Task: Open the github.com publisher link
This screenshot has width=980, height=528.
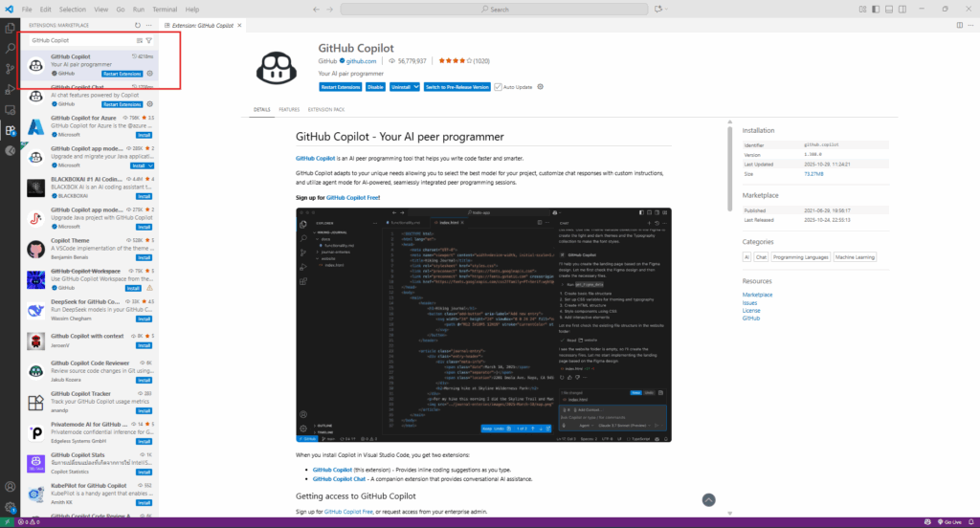Action: point(361,61)
